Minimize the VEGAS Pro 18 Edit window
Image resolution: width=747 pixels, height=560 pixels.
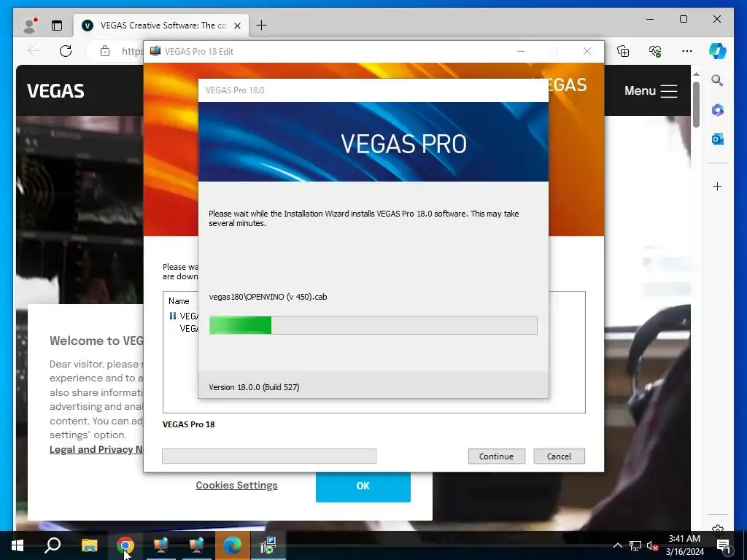(x=521, y=52)
